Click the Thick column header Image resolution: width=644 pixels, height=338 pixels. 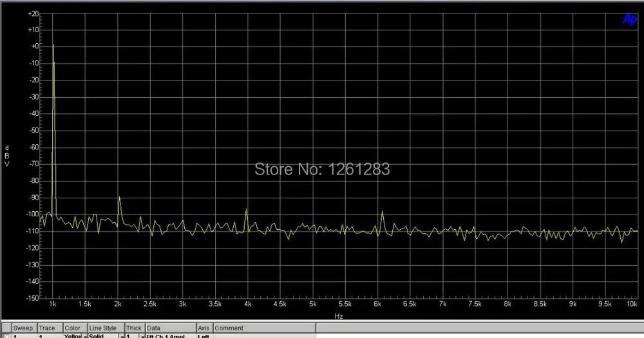[x=135, y=328]
